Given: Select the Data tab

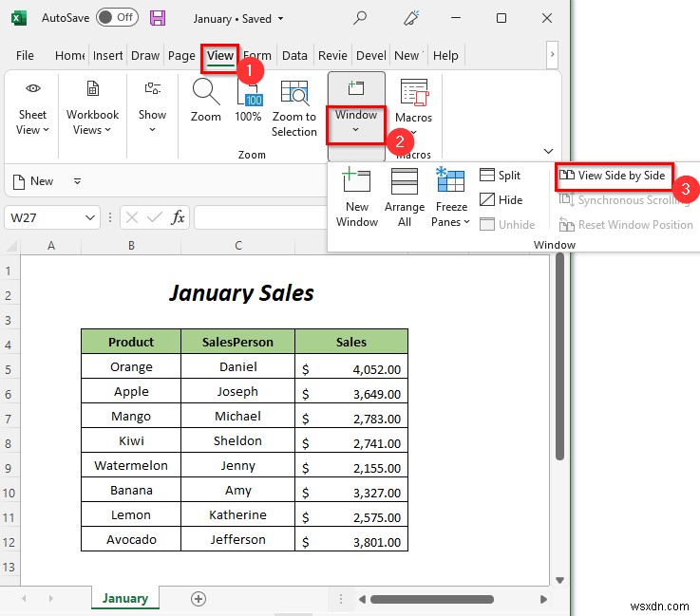Looking at the screenshot, I should coord(294,55).
